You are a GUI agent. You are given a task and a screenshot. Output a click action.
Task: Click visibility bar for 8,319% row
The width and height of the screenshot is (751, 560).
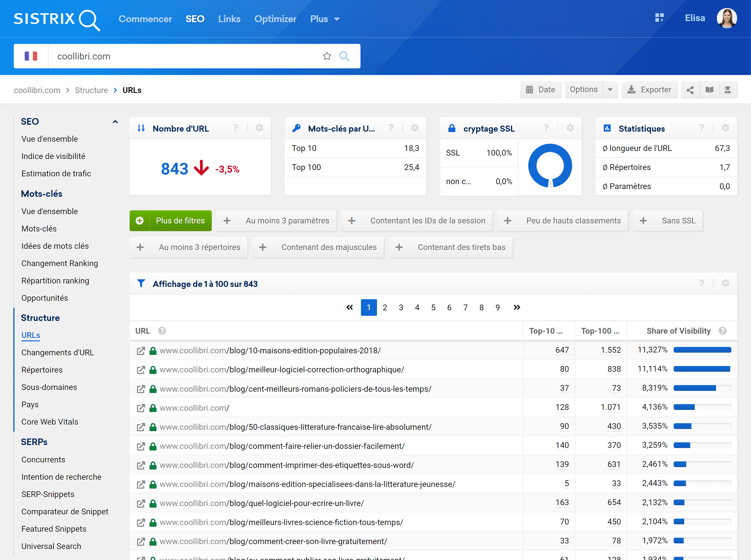pyautogui.click(x=702, y=388)
